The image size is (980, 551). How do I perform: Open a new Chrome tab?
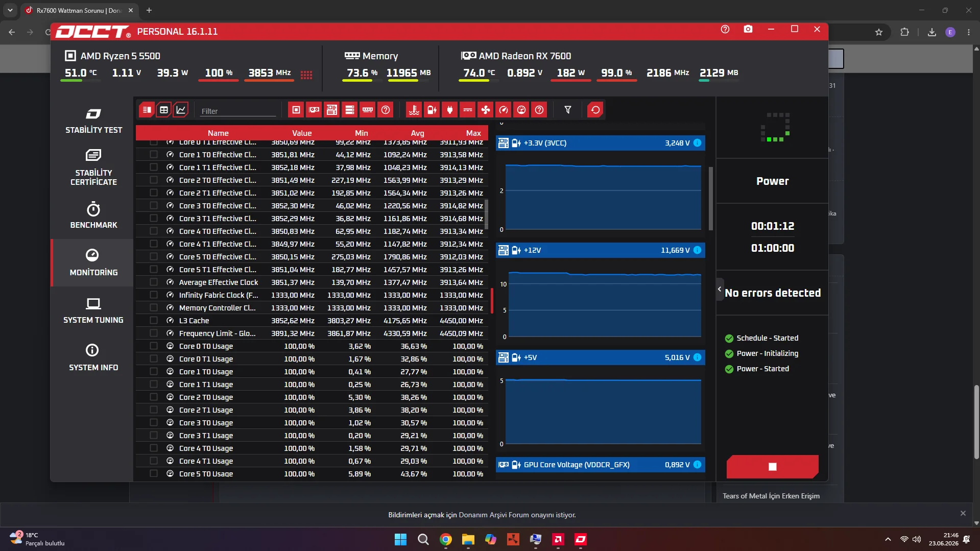tap(149, 10)
